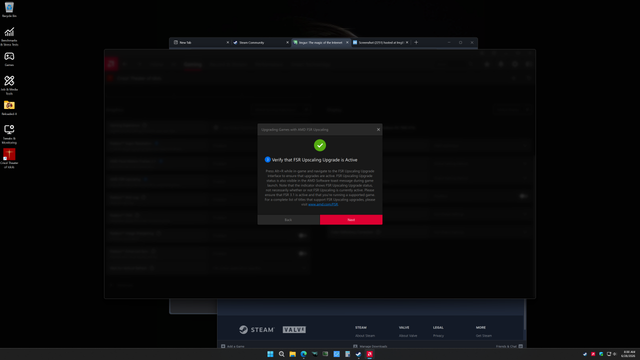Viewport: 640px width, 360px height.
Task: Close the Steam Community browser tab
Action: 287,42
